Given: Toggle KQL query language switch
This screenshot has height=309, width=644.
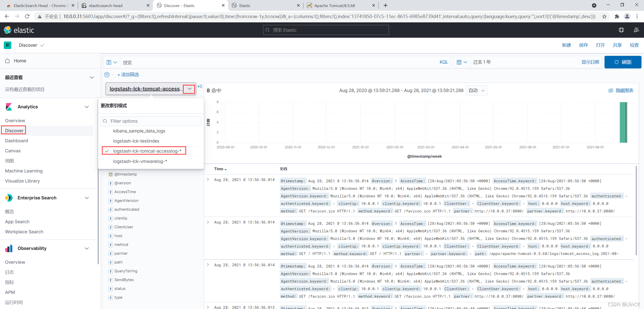Looking at the screenshot, I should coord(444,62).
